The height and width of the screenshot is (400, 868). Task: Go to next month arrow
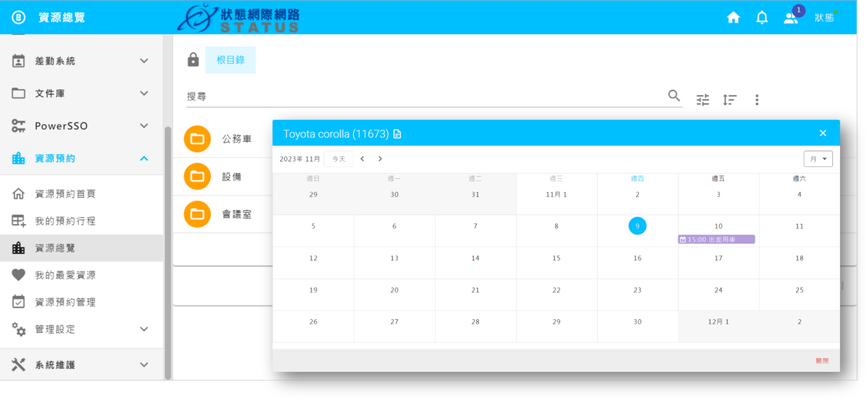(x=380, y=159)
